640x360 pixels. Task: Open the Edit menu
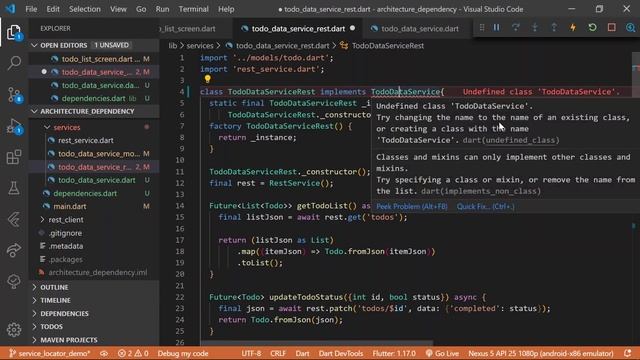(53, 9)
